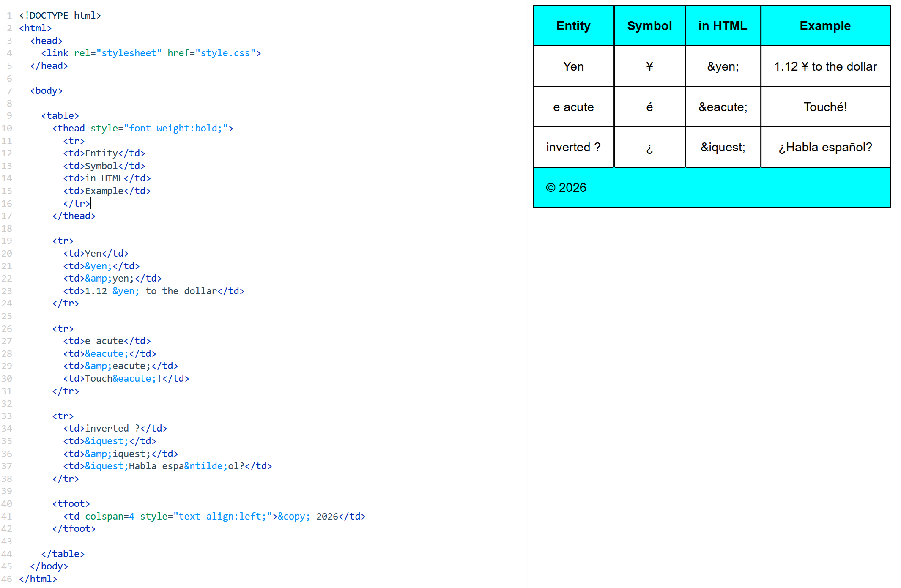Click the style.css href value in code

pyautogui.click(x=225, y=53)
